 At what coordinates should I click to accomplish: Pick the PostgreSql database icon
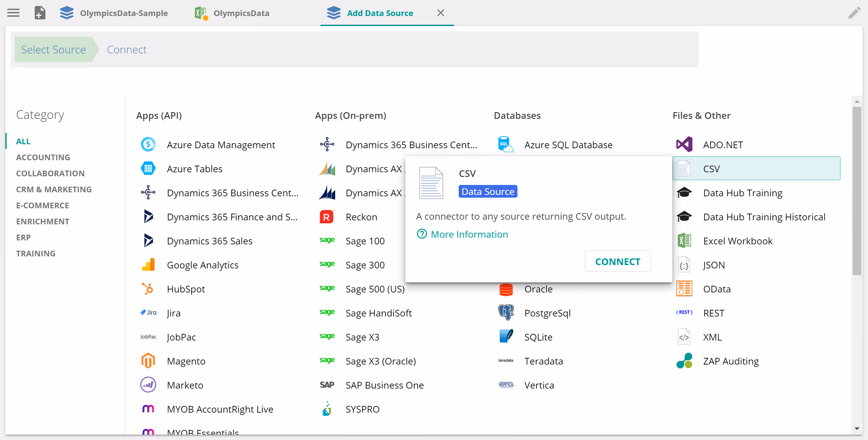pos(506,313)
